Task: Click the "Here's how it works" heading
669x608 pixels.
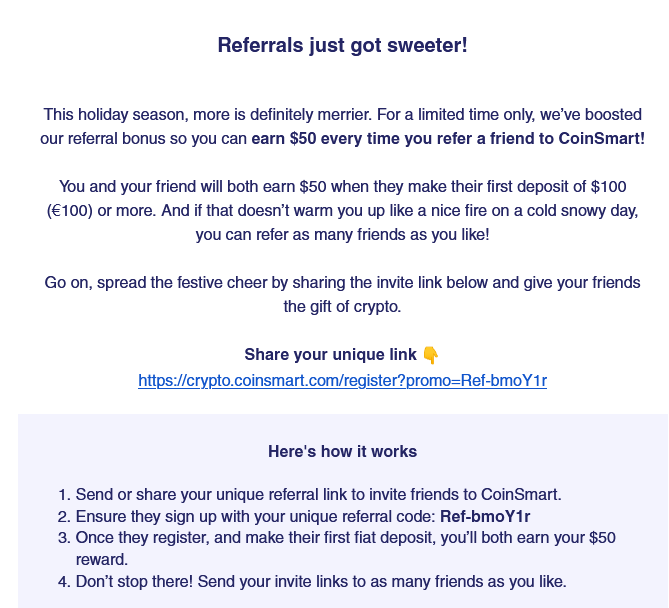Action: point(342,451)
